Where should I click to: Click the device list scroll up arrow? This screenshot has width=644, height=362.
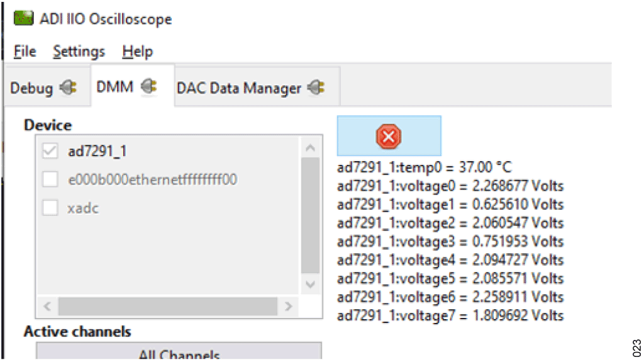tap(311, 148)
